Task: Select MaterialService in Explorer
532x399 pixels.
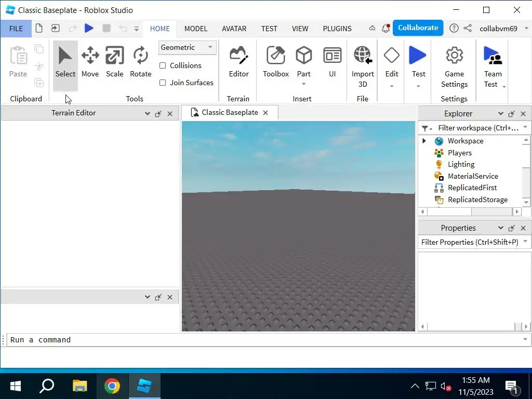Action: pos(473,176)
